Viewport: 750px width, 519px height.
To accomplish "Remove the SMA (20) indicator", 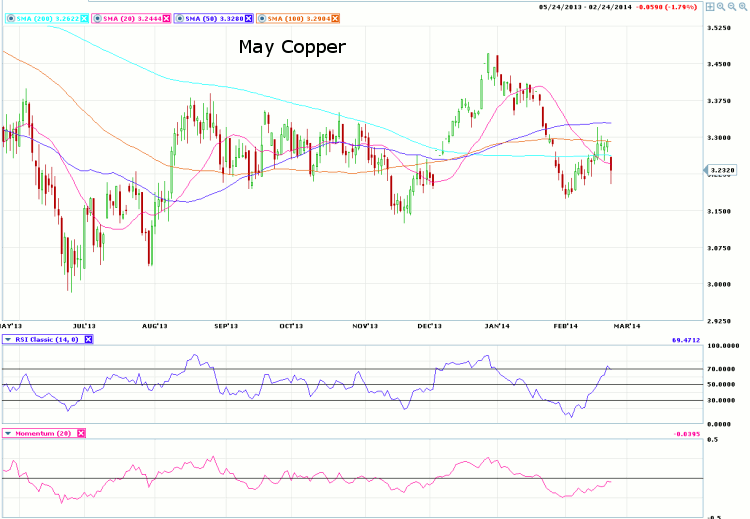I will [x=168, y=18].
